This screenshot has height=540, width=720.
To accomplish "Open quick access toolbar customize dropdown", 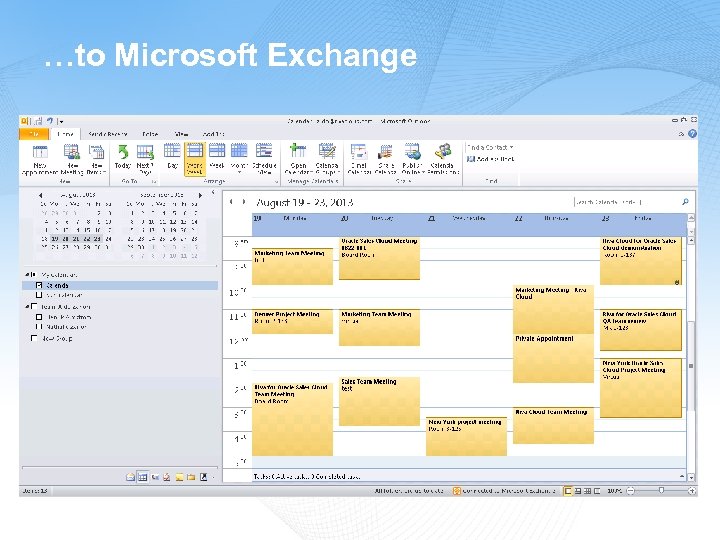I will [x=61, y=122].
